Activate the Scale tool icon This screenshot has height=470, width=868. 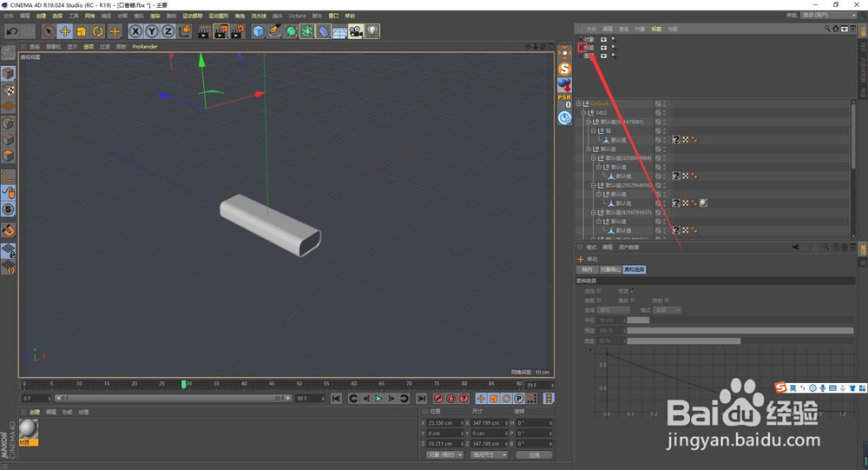pyautogui.click(x=82, y=31)
